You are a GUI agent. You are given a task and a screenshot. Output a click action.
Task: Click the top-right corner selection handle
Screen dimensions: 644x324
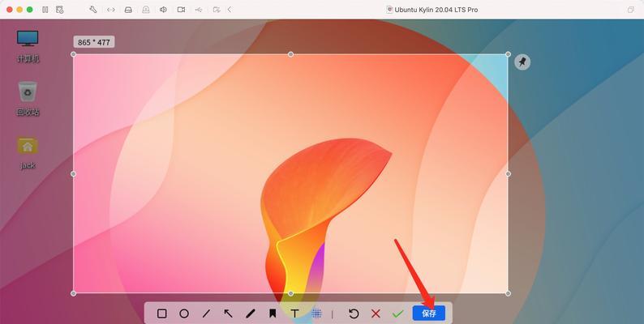click(x=508, y=54)
